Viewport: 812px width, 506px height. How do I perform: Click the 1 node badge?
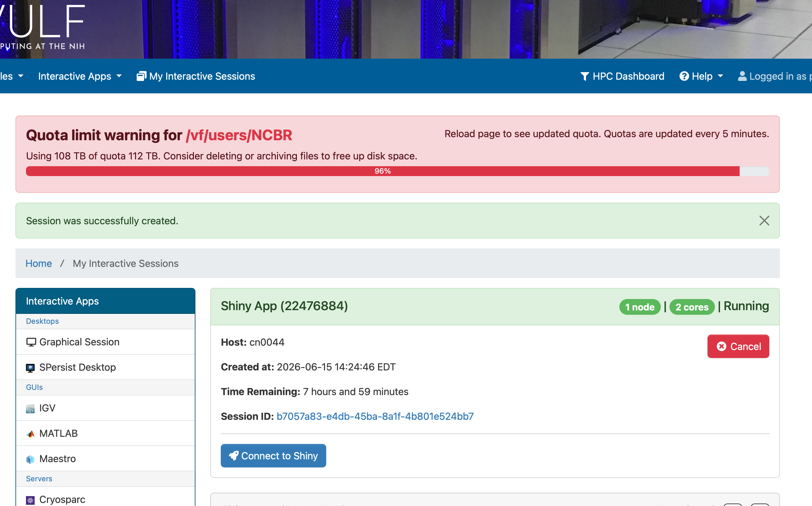640,307
